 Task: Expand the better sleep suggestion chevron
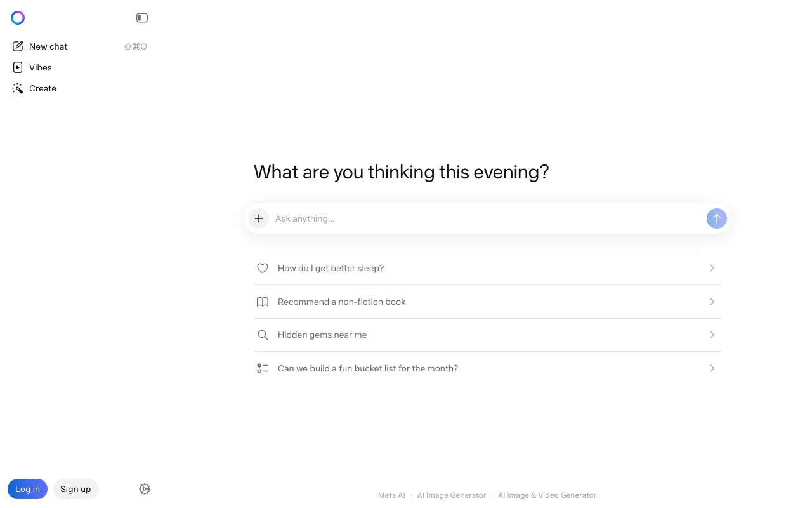(x=712, y=268)
